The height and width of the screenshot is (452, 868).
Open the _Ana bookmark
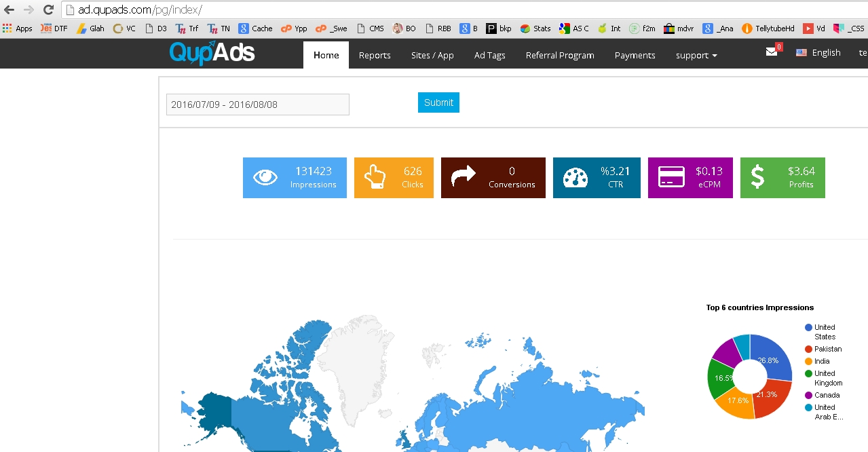pyautogui.click(x=718, y=29)
